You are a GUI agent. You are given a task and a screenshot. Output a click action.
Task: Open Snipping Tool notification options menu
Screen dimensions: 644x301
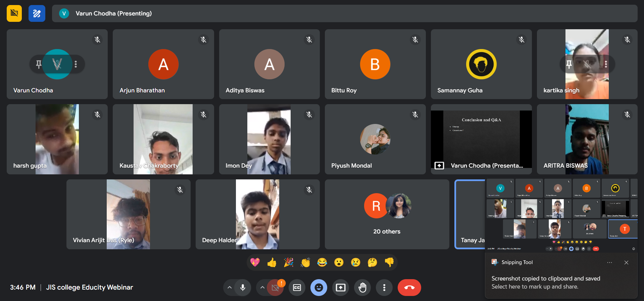tap(609, 262)
